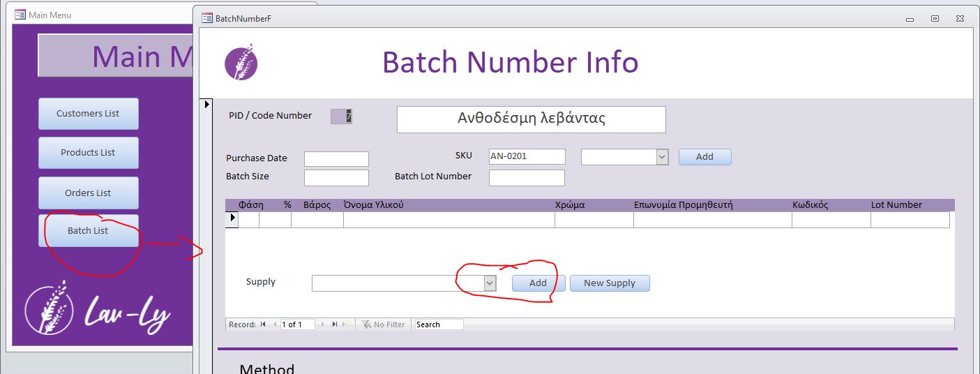This screenshot has height=374, width=980.
Task: Open Orders List from Main Menu
Action: (89, 193)
